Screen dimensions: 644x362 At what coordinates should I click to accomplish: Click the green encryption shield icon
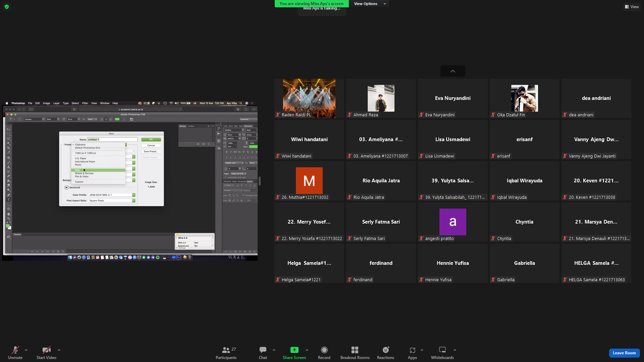pyautogui.click(x=7, y=7)
